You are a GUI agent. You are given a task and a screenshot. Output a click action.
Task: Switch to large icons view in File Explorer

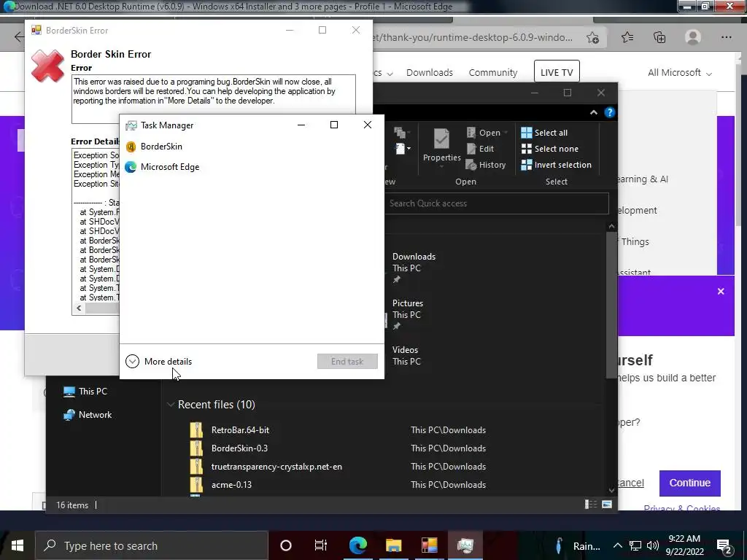(607, 505)
